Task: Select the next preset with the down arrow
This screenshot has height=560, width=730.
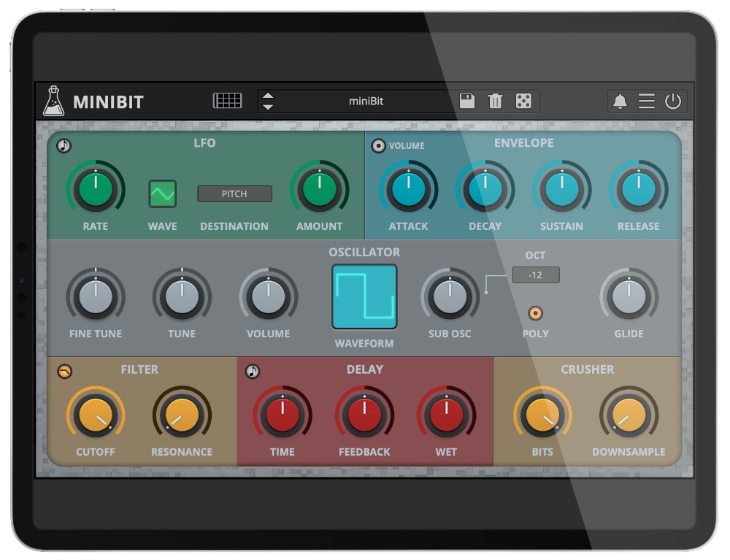Action: 268,107
